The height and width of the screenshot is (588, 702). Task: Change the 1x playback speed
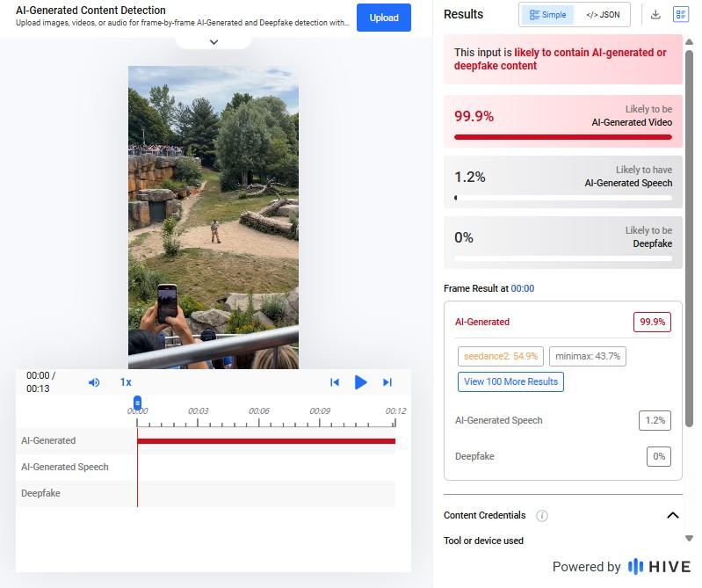click(126, 382)
